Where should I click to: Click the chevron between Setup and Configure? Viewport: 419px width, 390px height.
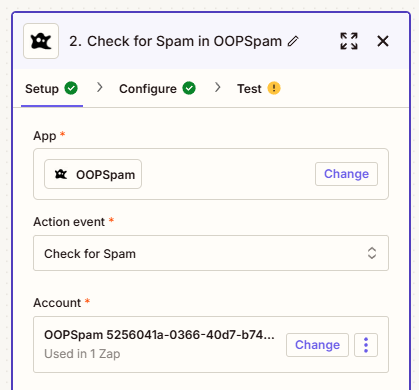point(99,88)
